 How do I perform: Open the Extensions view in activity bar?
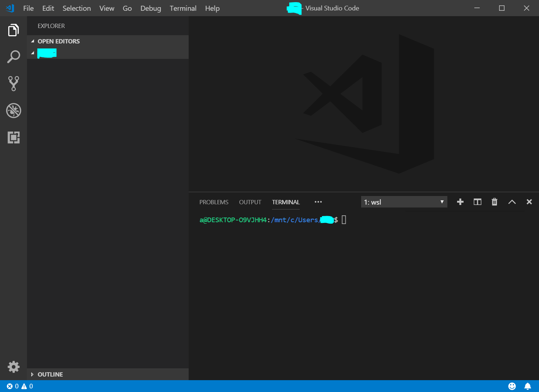(13, 137)
